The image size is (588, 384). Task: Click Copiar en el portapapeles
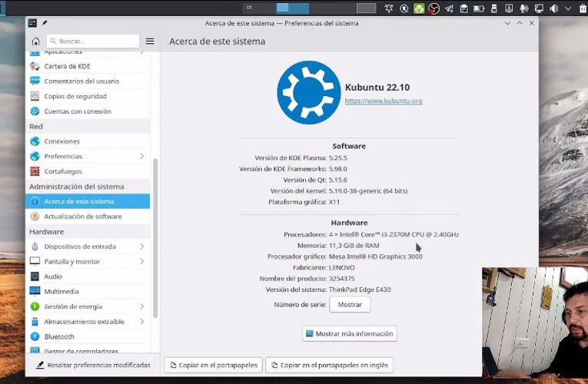[213, 365]
